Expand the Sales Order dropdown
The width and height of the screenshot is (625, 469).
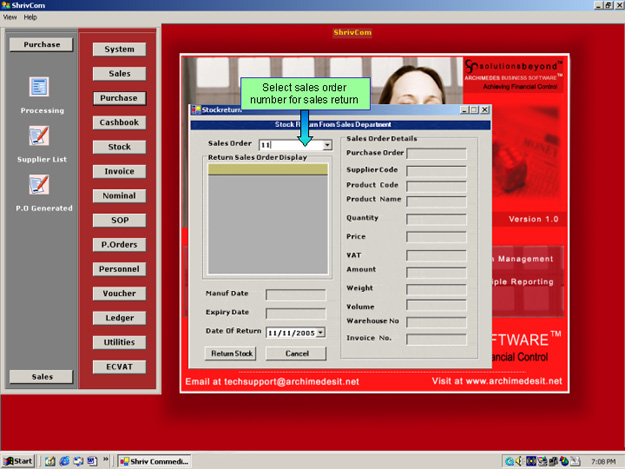[x=327, y=145]
